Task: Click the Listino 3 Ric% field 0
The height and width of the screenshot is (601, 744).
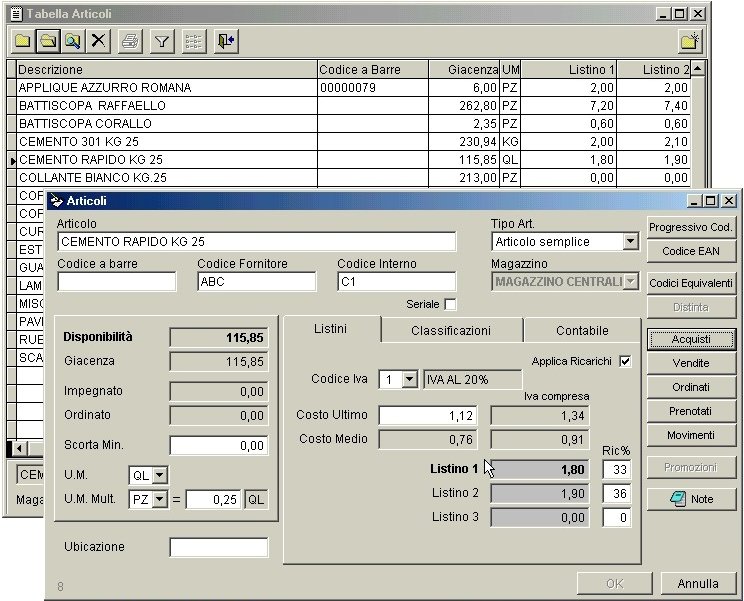Action: point(617,518)
